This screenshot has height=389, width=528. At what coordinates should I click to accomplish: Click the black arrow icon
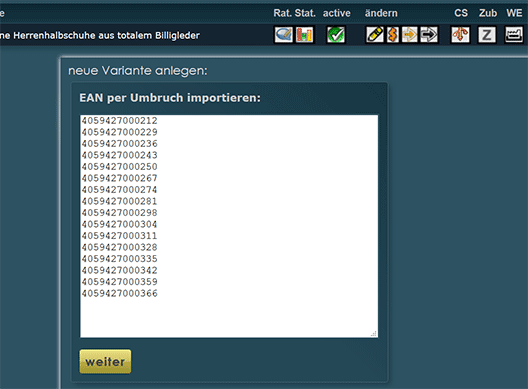pyautogui.click(x=429, y=35)
